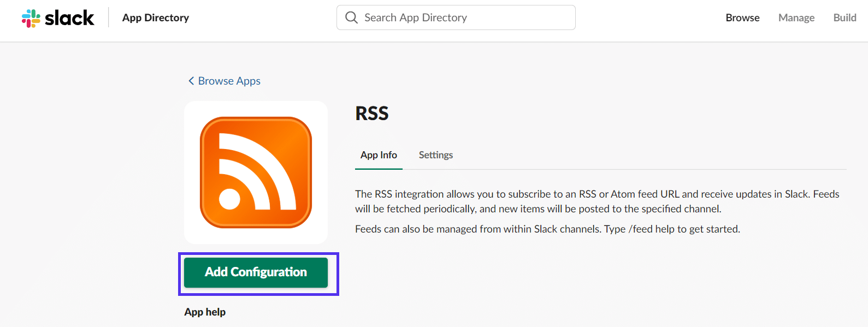Click the colorful Slack hashtag logo

pos(31,18)
